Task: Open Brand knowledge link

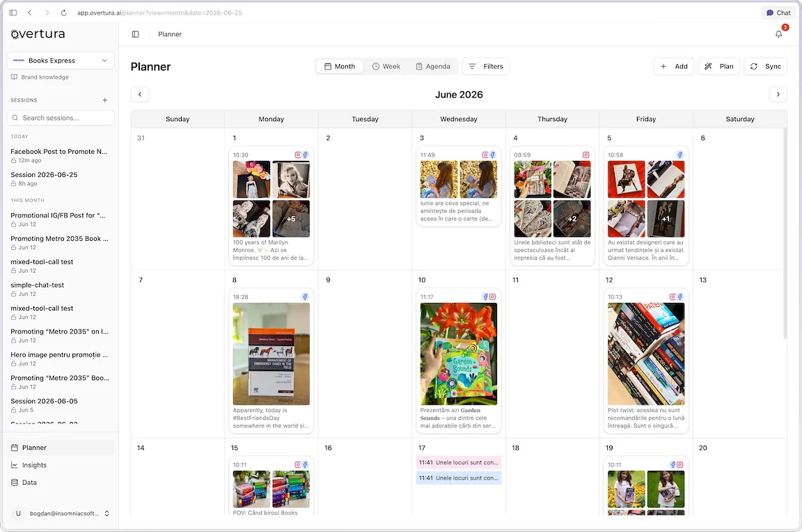Action: 40,77
